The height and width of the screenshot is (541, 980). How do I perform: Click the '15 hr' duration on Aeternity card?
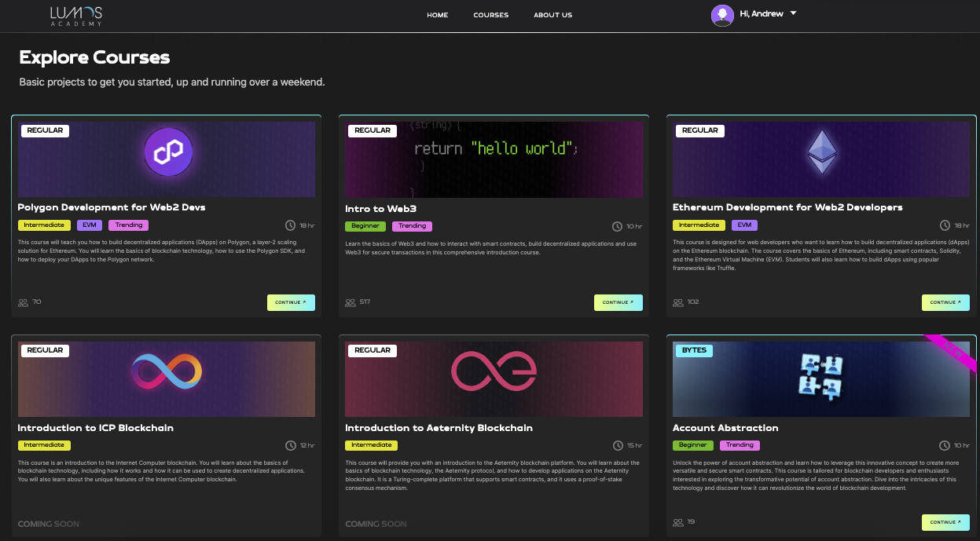click(x=634, y=446)
